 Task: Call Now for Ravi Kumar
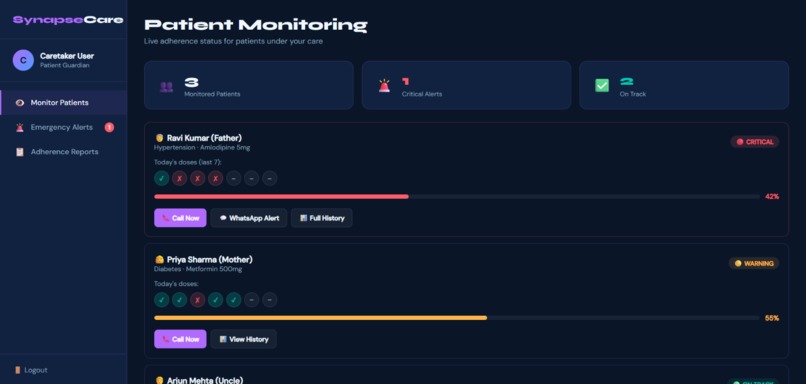(180, 218)
